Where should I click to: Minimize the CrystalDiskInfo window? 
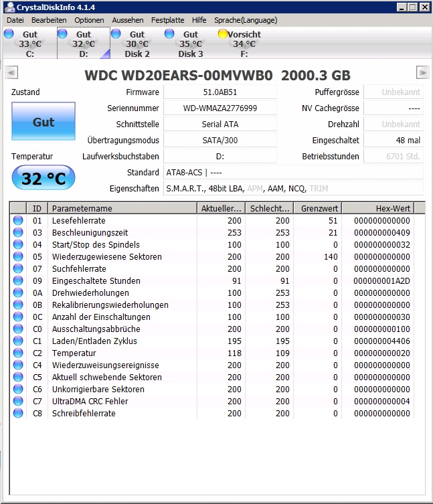coord(401,7)
